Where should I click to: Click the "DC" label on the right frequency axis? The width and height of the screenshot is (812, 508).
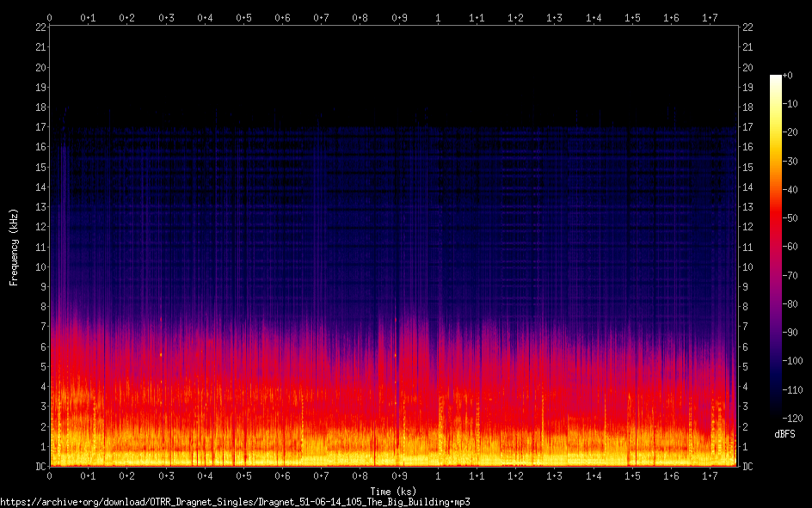pyautogui.click(x=748, y=467)
